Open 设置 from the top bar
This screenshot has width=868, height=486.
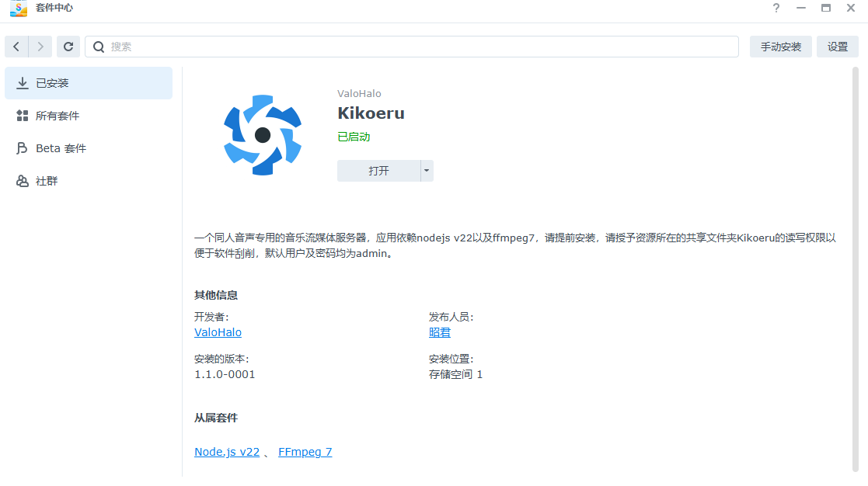pos(838,47)
